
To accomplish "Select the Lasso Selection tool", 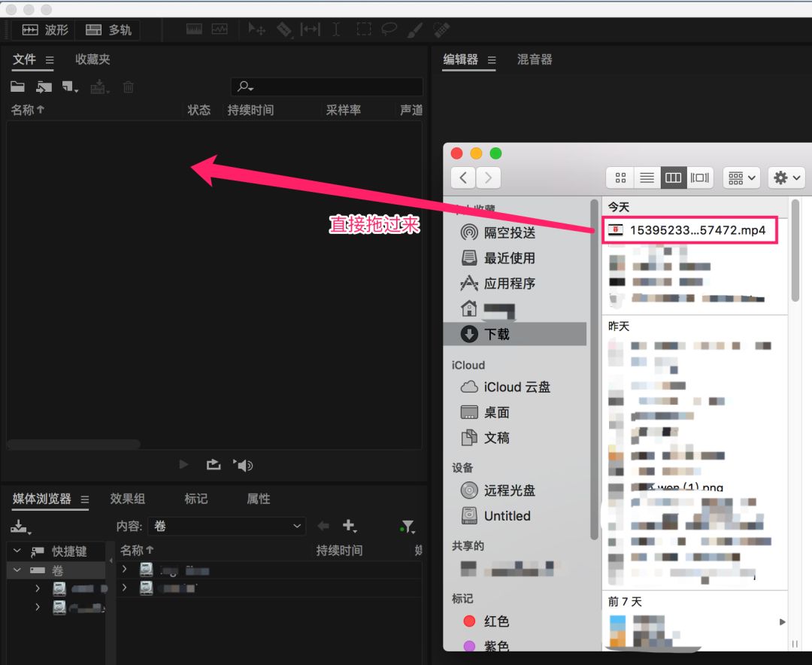I will point(389,29).
